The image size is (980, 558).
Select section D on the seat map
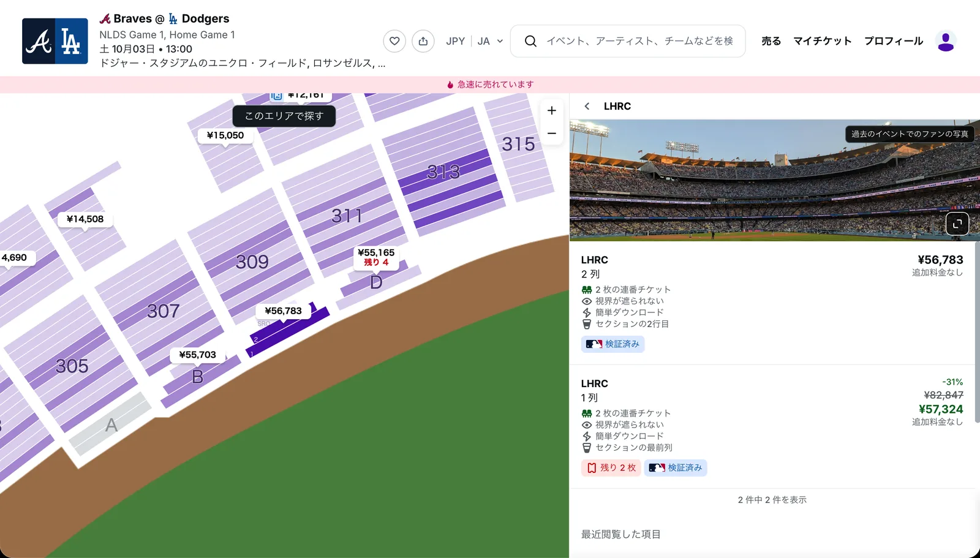[x=376, y=282]
